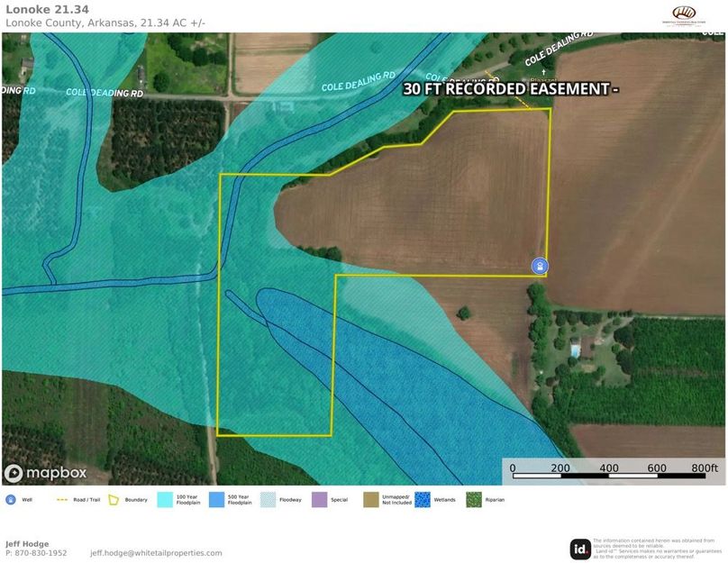This screenshot has height=563, width=728.
Task: Click the mapbox logo
Action: pos(45,472)
